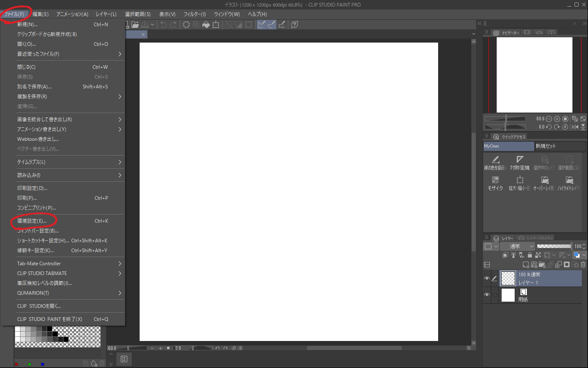Viewport: 588px width, 368px height.
Task: Open the layer color dropdown arrow
Action: tap(584, 255)
